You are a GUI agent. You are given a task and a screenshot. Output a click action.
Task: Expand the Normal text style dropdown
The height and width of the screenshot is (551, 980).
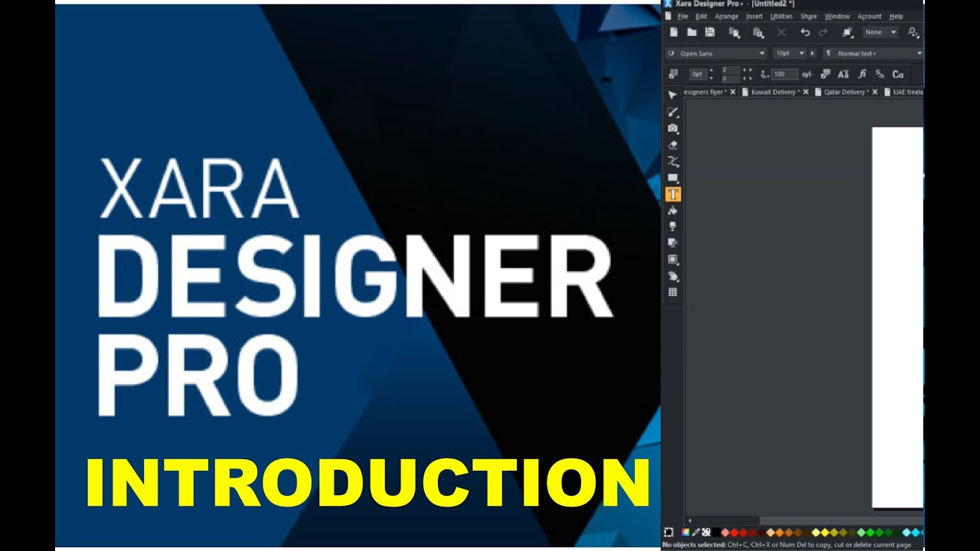click(919, 54)
